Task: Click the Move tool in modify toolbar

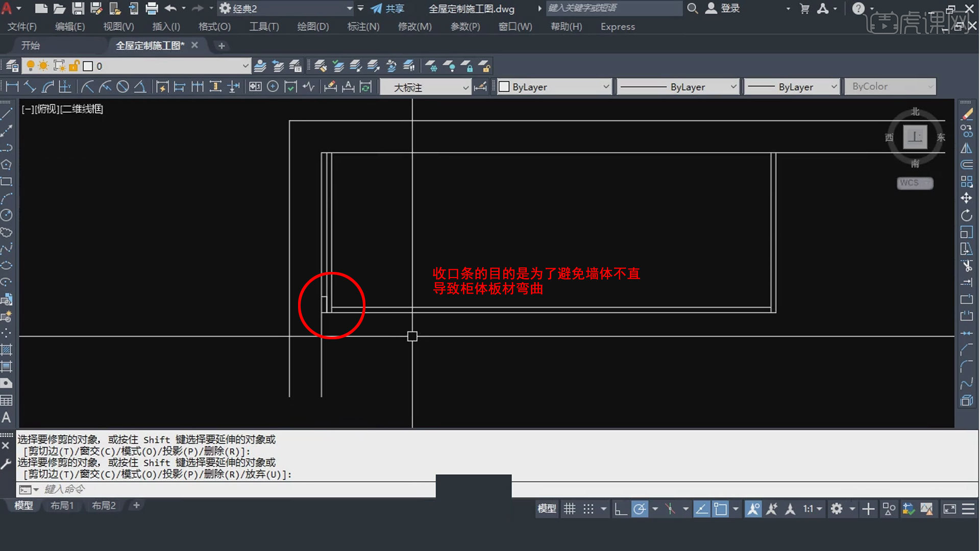Action: coord(966,198)
